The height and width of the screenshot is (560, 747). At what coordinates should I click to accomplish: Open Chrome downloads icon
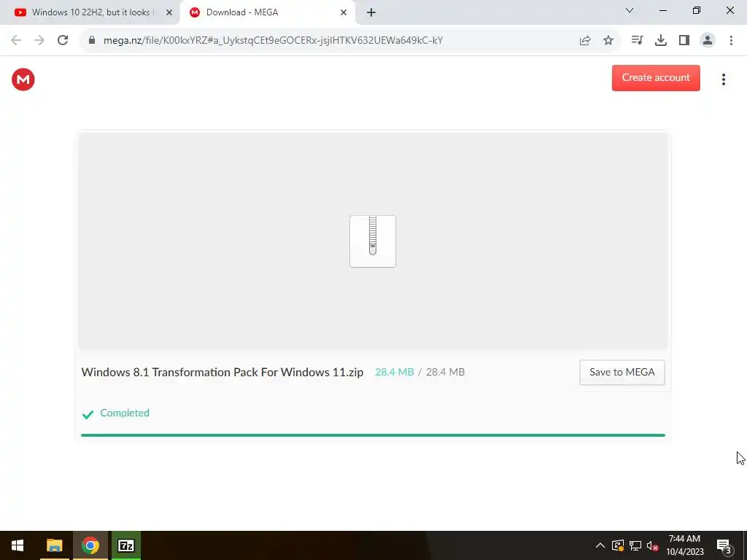click(660, 41)
